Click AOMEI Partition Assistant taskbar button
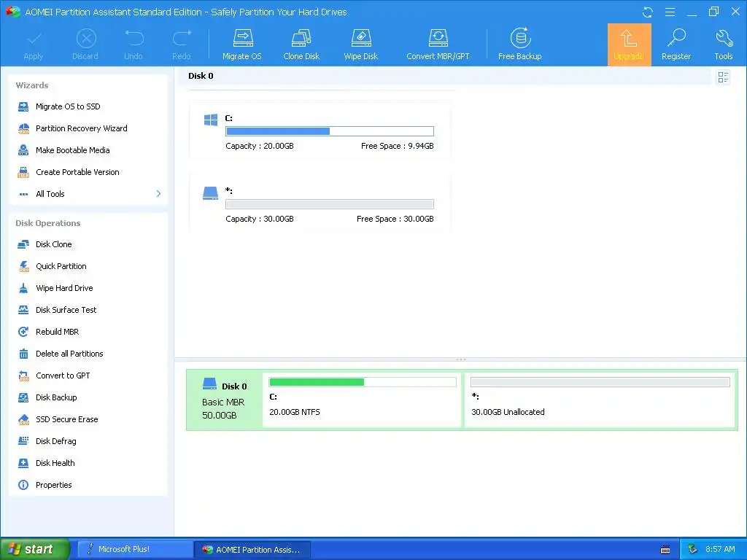 (x=252, y=550)
